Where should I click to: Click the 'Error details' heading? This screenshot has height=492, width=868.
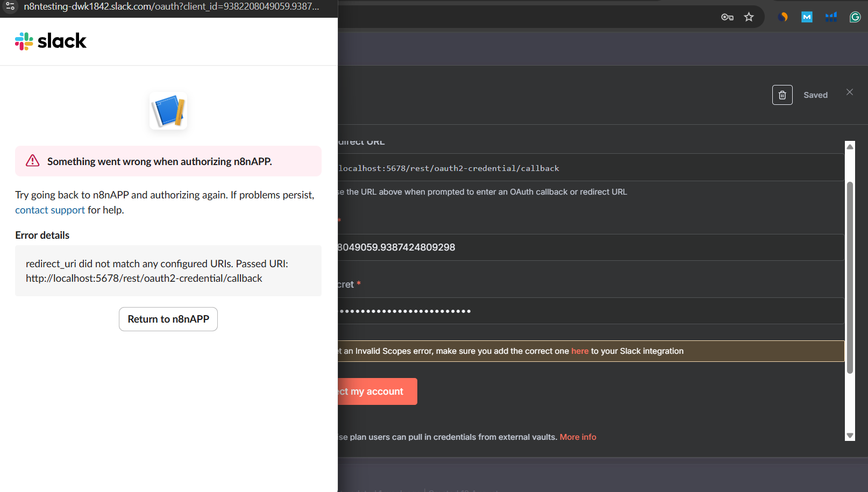(42, 235)
